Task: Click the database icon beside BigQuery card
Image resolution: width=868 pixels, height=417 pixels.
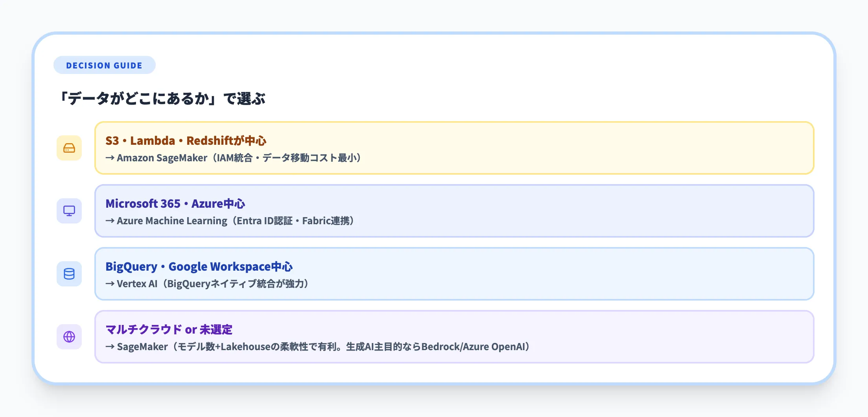Action: 69,274
